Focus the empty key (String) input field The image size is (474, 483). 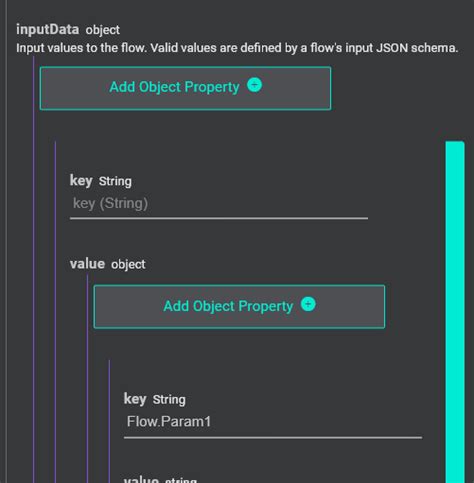click(219, 204)
